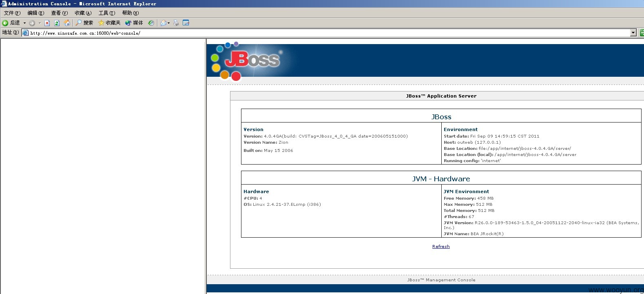Image resolution: width=644 pixels, height=294 pixels.
Task: Open the 文件(F) menu
Action: coord(12,13)
